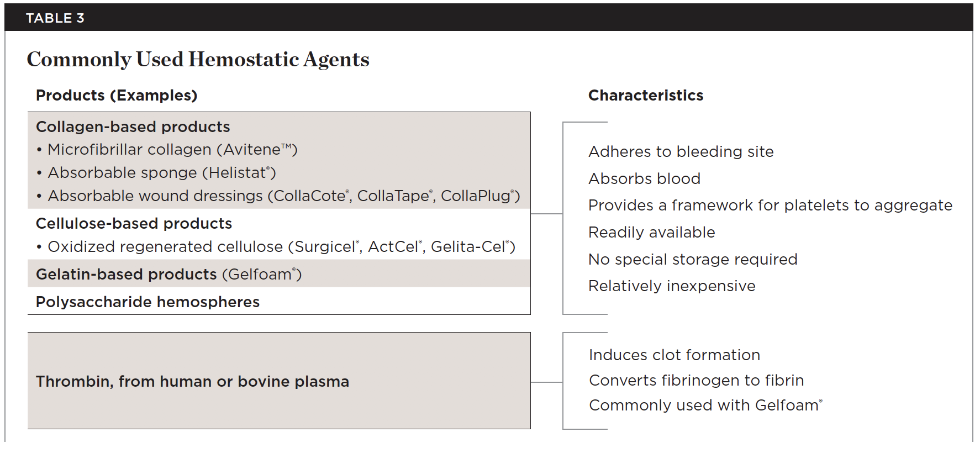The height and width of the screenshot is (453, 980).
Task: Click the Cellulose-based products heading
Action: 134,224
